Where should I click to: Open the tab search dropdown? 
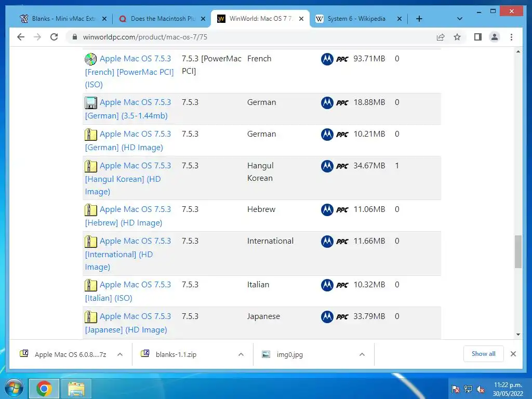(459, 19)
